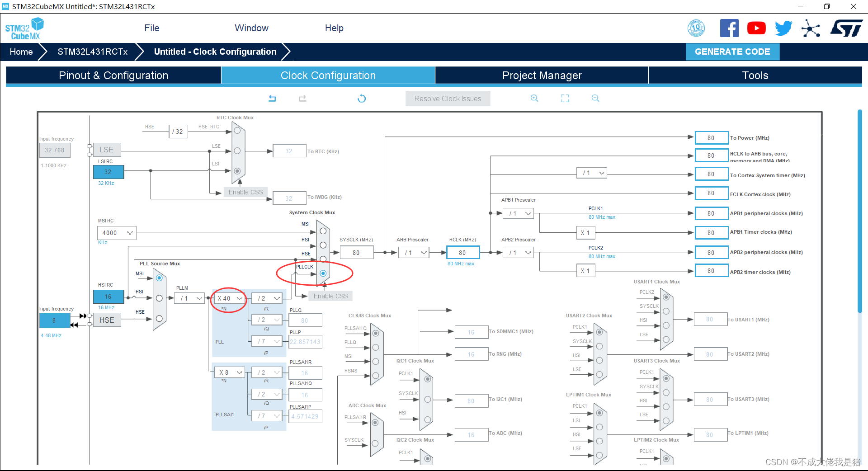
Task: Click the GENERATE CODE button
Action: point(732,52)
